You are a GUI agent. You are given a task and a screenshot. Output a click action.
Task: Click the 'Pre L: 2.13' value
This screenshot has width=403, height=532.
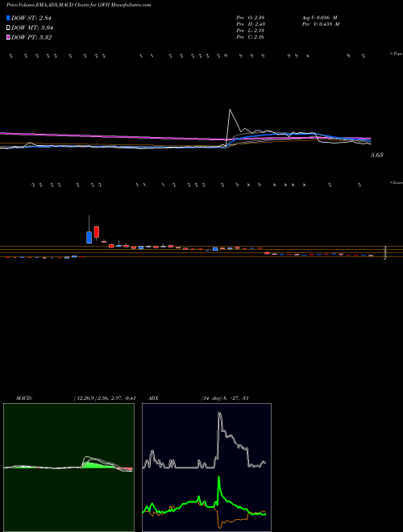coord(251,31)
